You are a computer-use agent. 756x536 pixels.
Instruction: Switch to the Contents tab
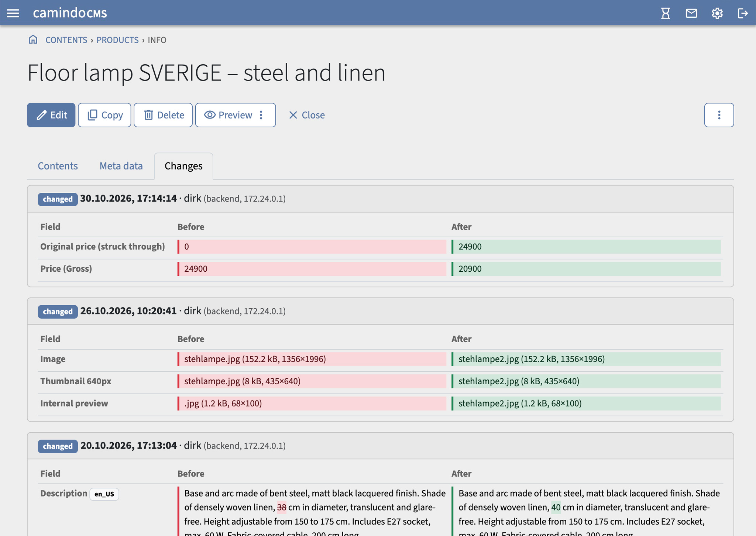coord(58,166)
